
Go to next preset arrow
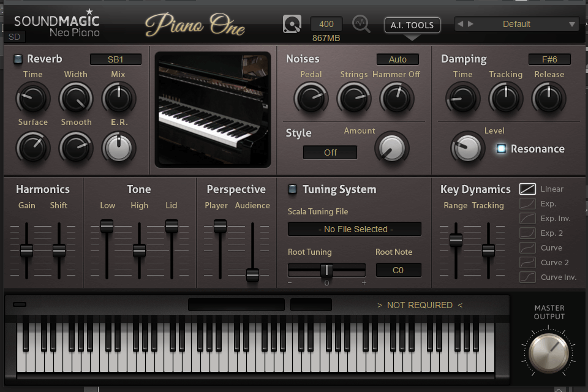(x=470, y=24)
